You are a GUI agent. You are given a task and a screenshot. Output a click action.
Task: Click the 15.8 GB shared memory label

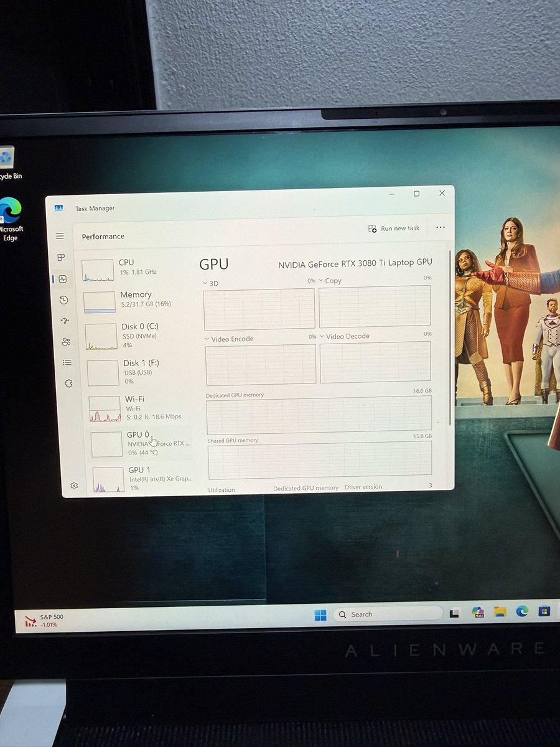pos(422,436)
